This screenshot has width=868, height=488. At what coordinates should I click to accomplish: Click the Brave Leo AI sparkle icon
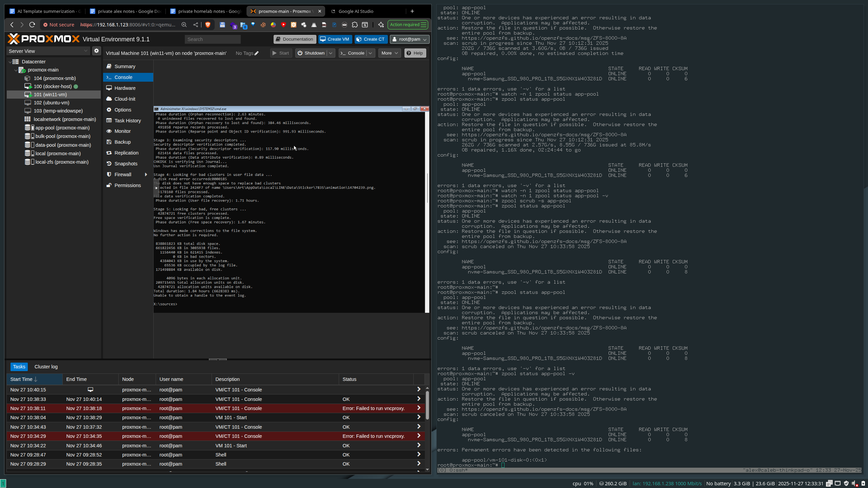tap(381, 25)
